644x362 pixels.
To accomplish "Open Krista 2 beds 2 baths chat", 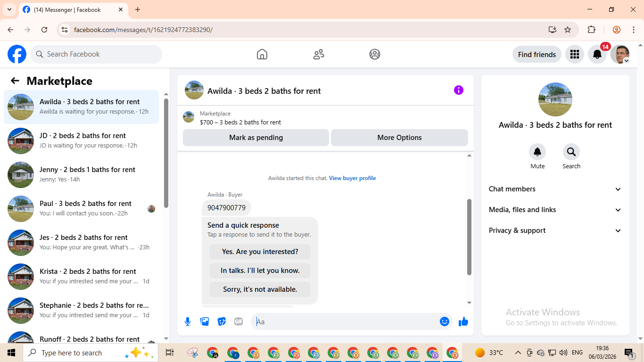I will [81, 277].
